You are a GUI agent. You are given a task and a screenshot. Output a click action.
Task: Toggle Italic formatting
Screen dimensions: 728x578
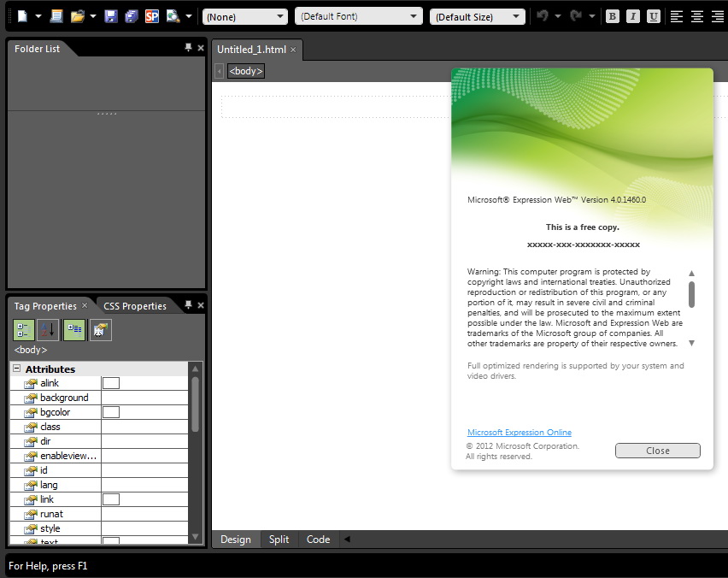(x=633, y=16)
